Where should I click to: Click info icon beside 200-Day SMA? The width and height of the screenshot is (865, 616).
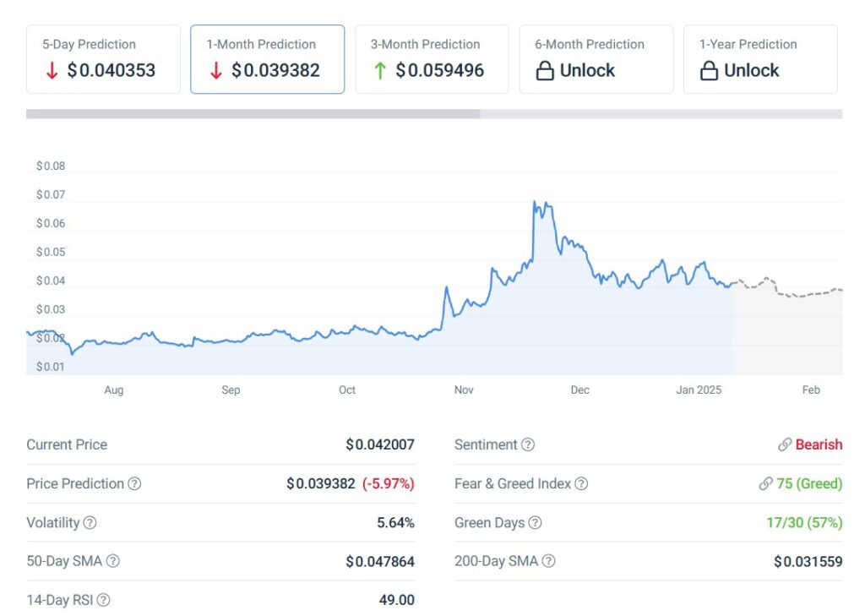coord(549,562)
